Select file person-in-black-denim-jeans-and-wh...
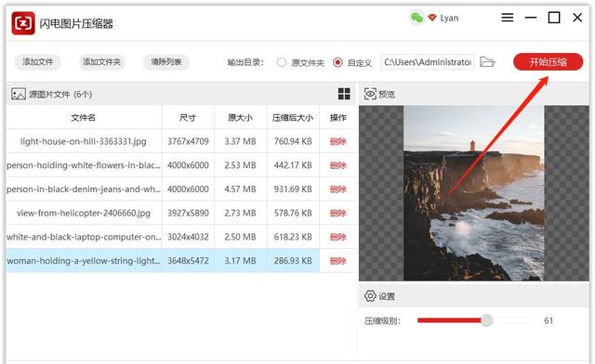This screenshot has height=364, width=595. pyautogui.click(x=84, y=189)
